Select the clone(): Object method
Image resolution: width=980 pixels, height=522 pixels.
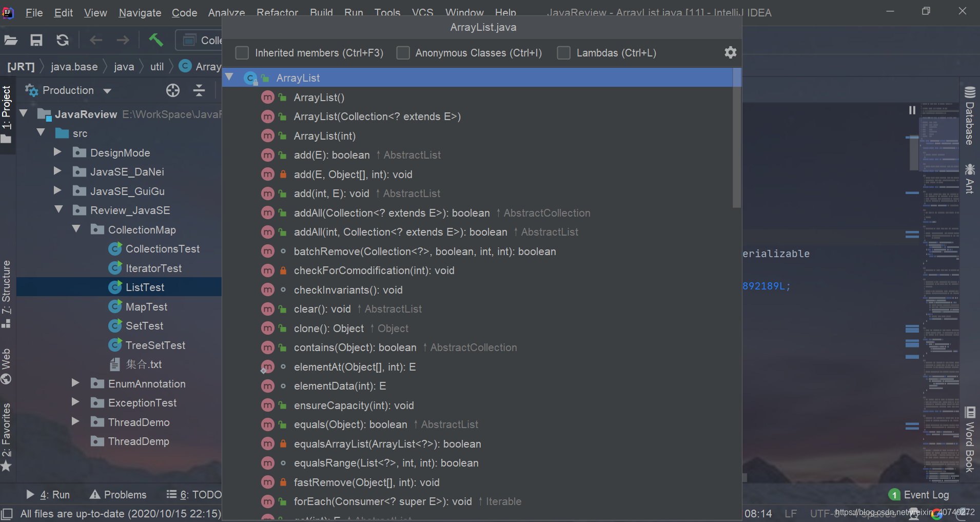[x=328, y=328]
